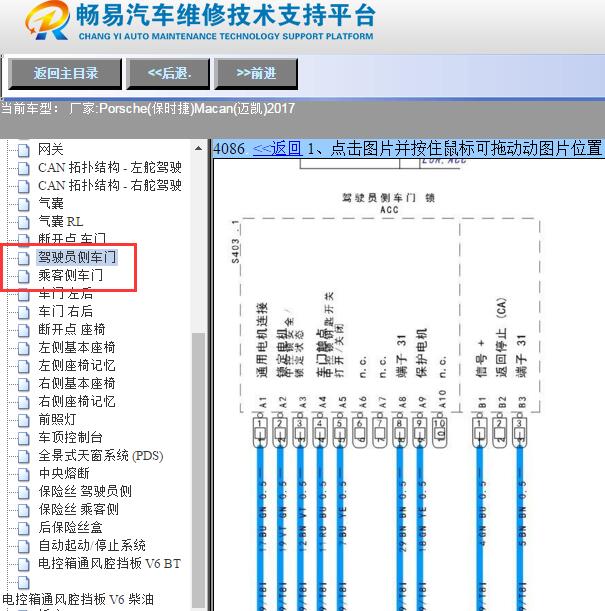Follow the <<返回 link

(277, 148)
